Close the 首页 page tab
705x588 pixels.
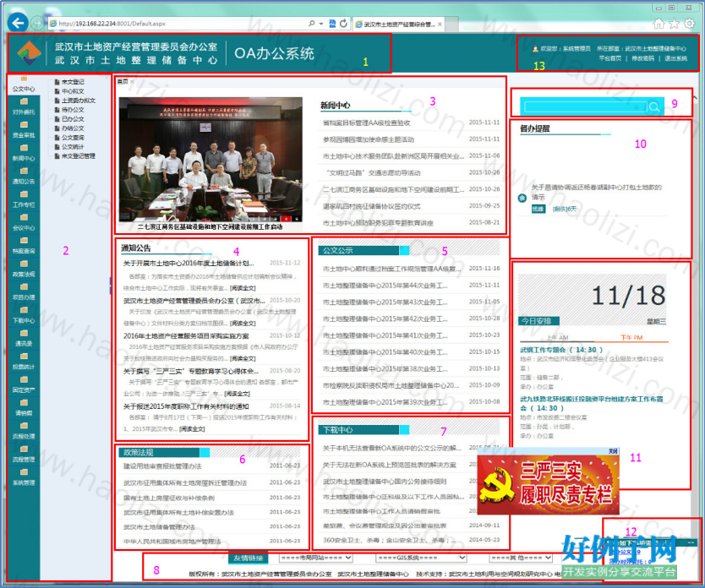tap(132, 81)
